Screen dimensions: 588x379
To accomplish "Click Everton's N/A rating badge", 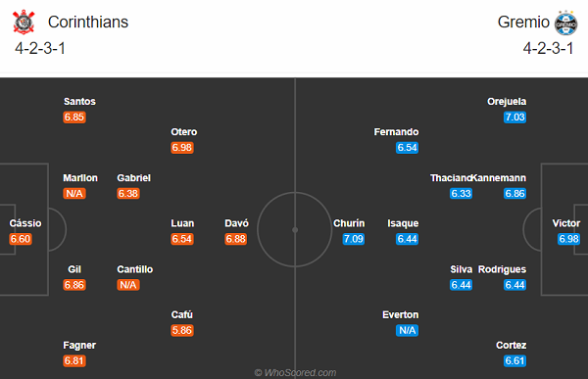I will [x=407, y=330].
